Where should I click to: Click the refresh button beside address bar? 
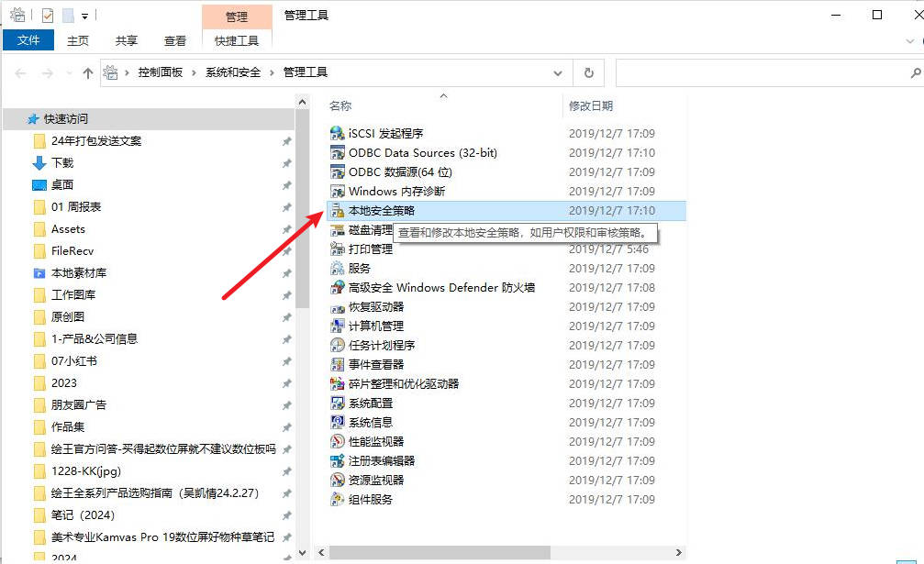(589, 73)
